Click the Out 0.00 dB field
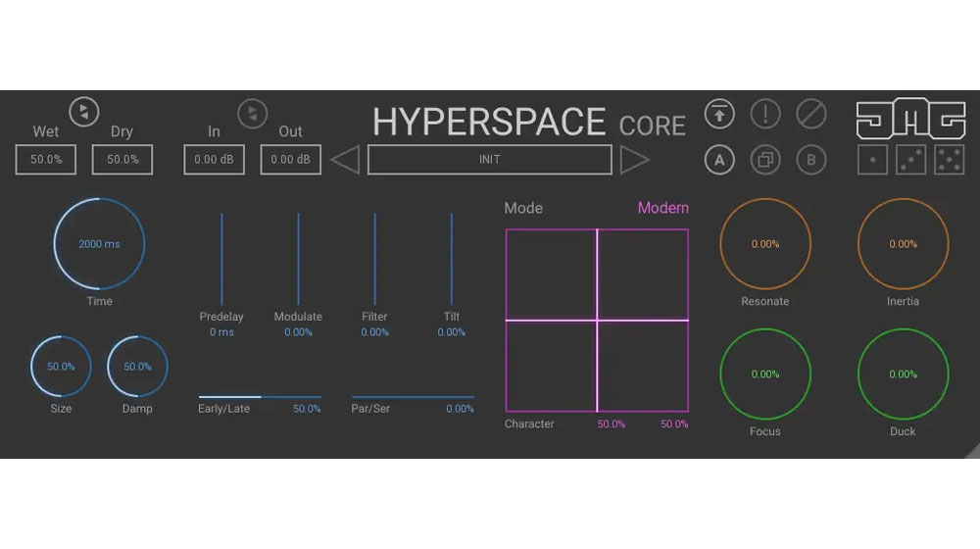The height and width of the screenshot is (549, 980). coord(291,160)
